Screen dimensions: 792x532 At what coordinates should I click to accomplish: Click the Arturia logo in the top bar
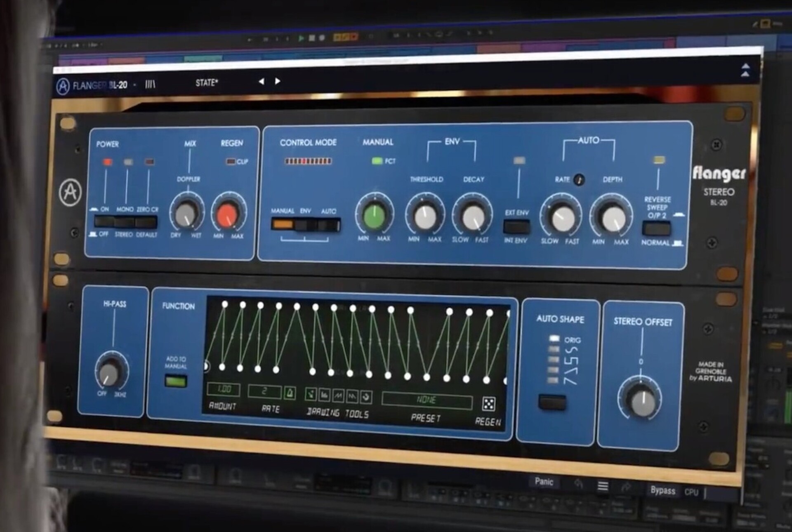[x=63, y=86]
